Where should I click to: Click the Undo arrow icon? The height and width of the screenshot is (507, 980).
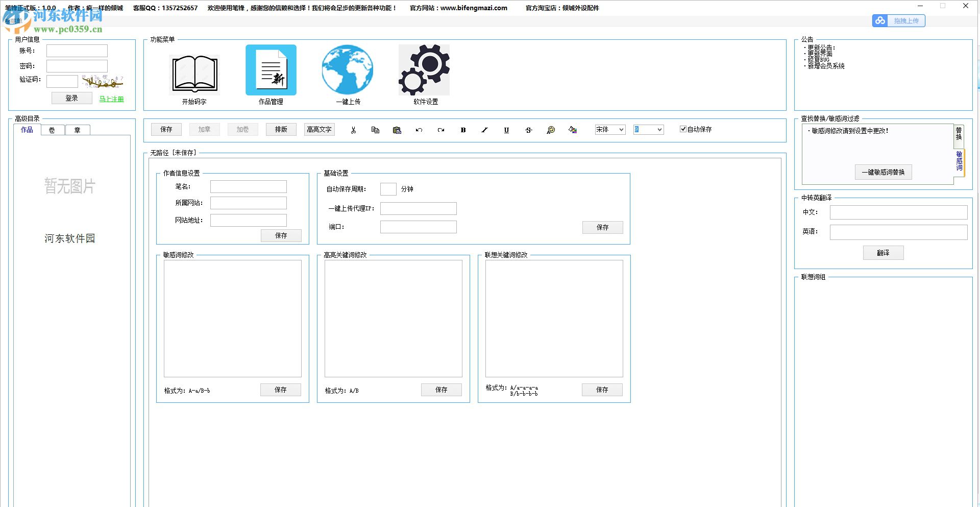pyautogui.click(x=419, y=130)
